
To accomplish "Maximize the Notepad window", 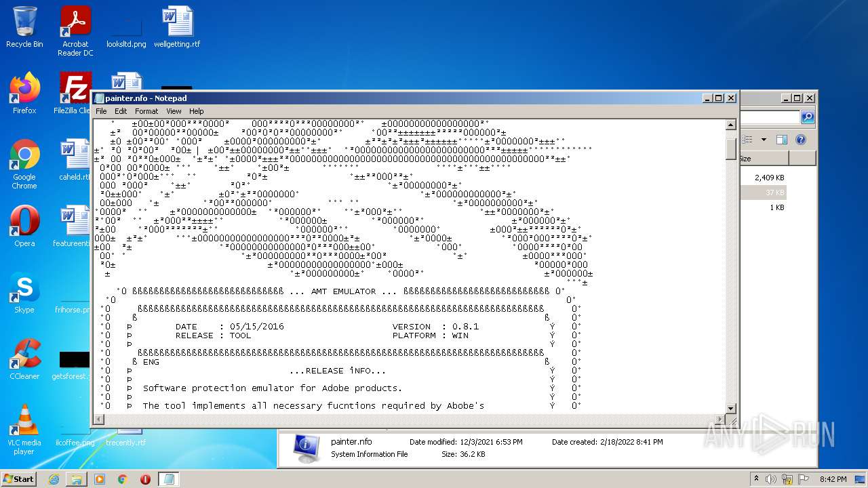I will coord(719,98).
